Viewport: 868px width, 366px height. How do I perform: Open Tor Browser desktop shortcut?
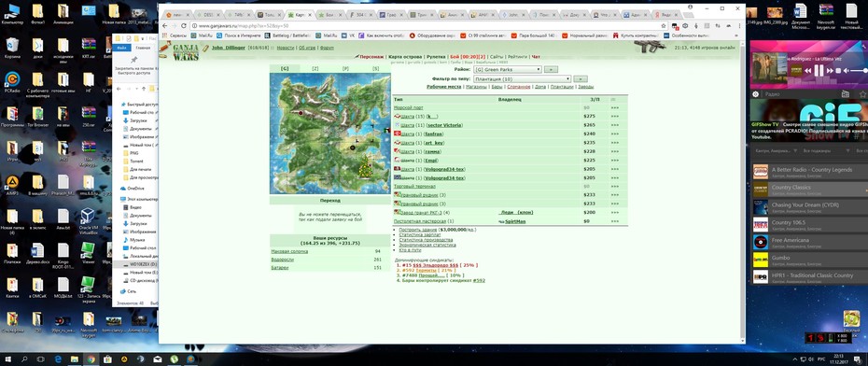(x=37, y=117)
